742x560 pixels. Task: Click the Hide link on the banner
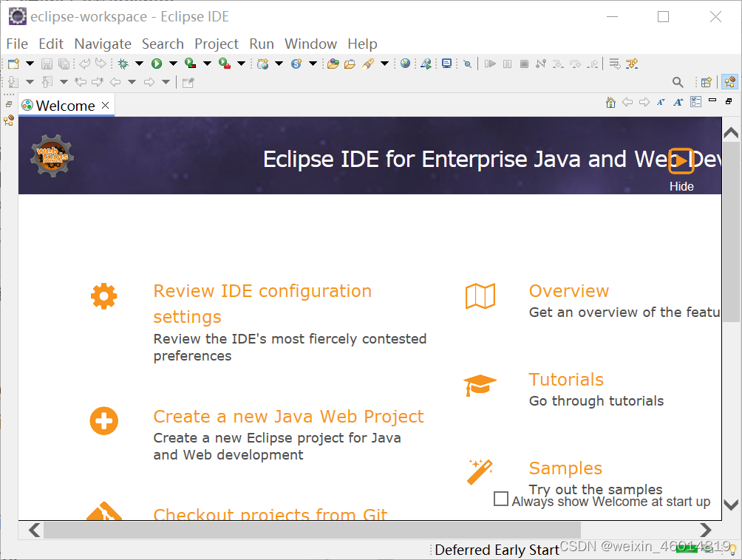tap(681, 186)
